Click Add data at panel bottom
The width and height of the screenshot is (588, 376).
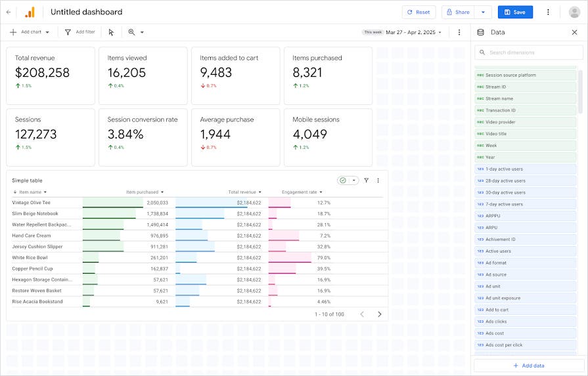click(x=529, y=366)
